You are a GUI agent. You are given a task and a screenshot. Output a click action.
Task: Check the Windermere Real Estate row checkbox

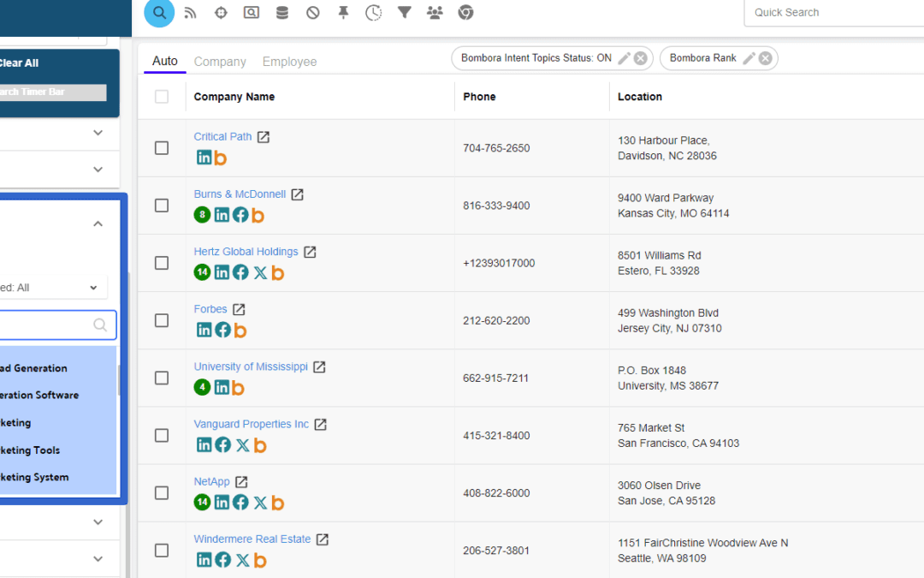pos(162,551)
